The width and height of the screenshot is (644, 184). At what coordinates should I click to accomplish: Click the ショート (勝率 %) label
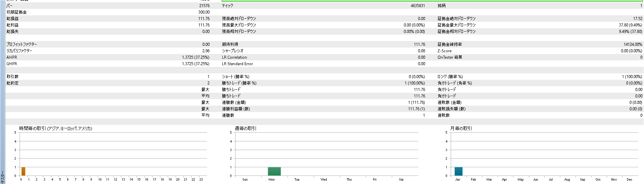pyautogui.click(x=236, y=77)
